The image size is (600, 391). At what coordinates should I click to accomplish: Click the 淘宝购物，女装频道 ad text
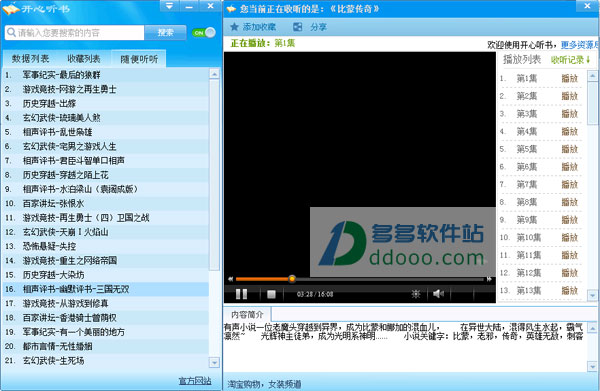coord(264,384)
